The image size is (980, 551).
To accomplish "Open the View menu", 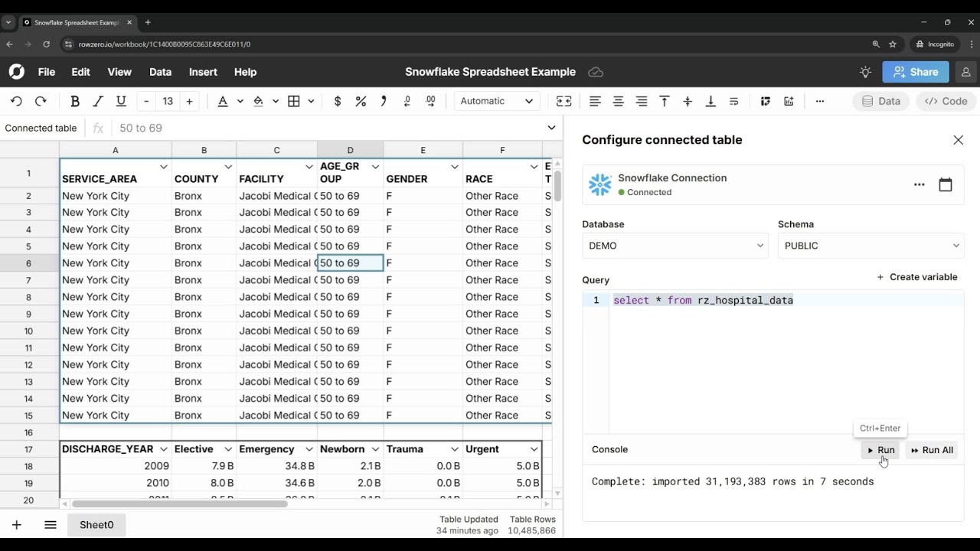I will [119, 72].
